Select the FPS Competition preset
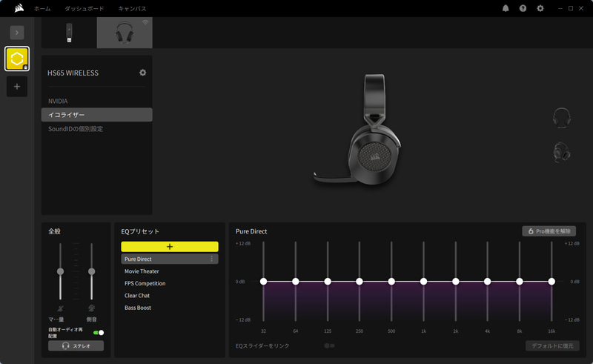This screenshot has width=593, height=364. (x=170, y=283)
